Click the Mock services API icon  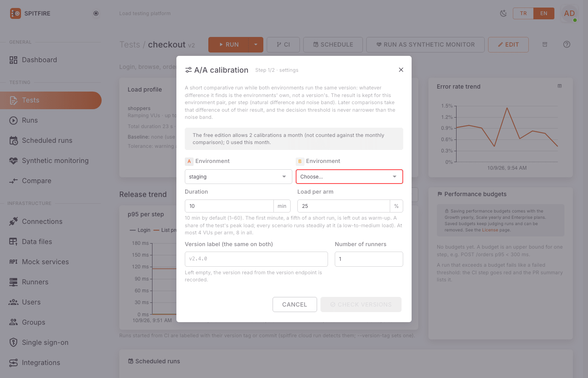[x=13, y=262]
